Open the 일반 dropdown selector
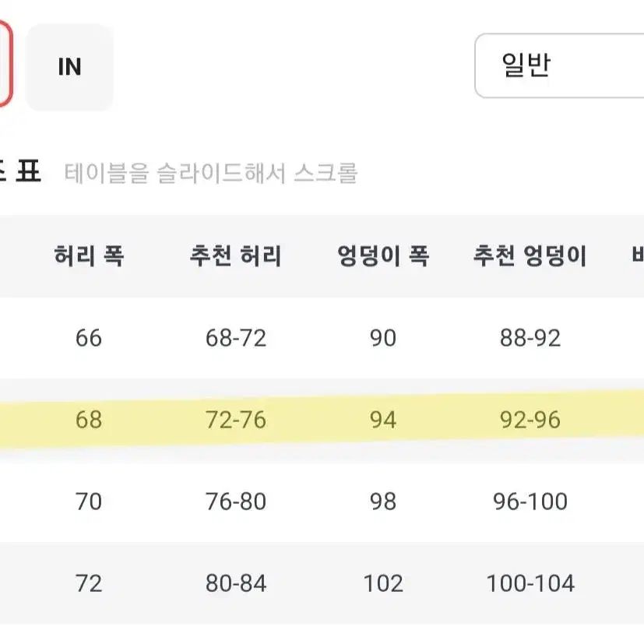 click(x=559, y=65)
